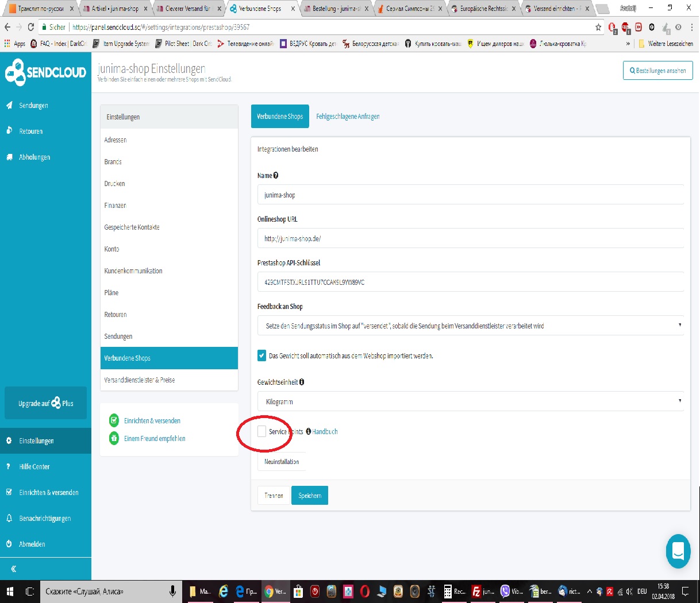Open Hilfe Center in the sidebar
700x603 pixels.
tap(34, 467)
